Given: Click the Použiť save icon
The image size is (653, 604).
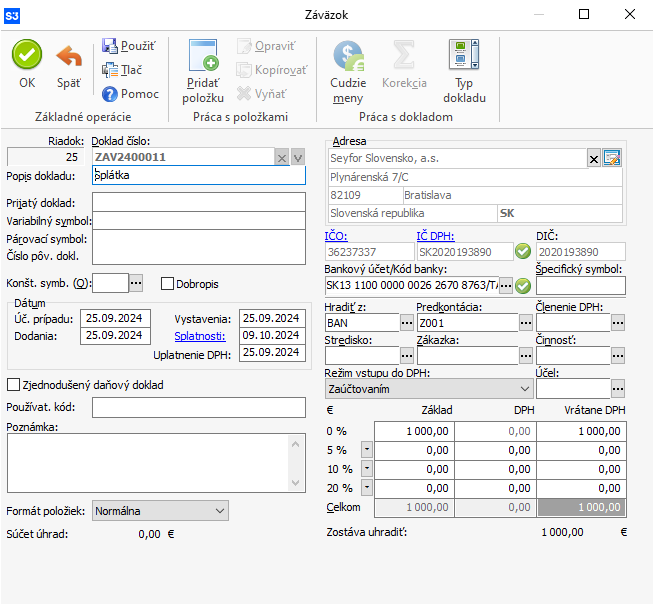Looking at the screenshot, I should click(110, 46).
